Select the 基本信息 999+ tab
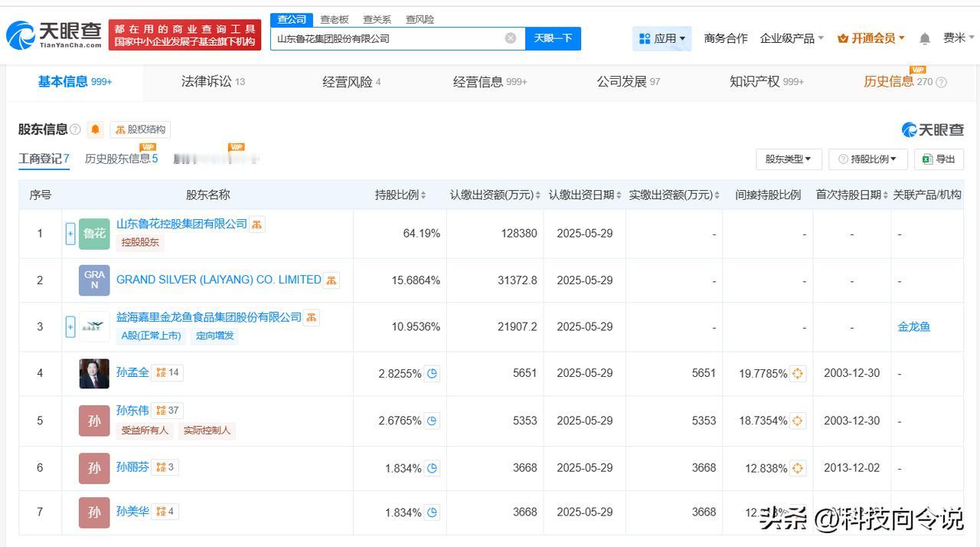The width and height of the screenshot is (980, 547). 75,82
